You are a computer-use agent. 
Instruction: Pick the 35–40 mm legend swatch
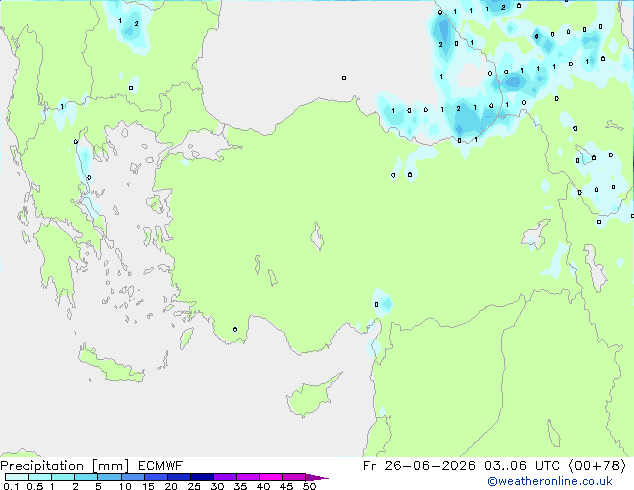click(247, 477)
